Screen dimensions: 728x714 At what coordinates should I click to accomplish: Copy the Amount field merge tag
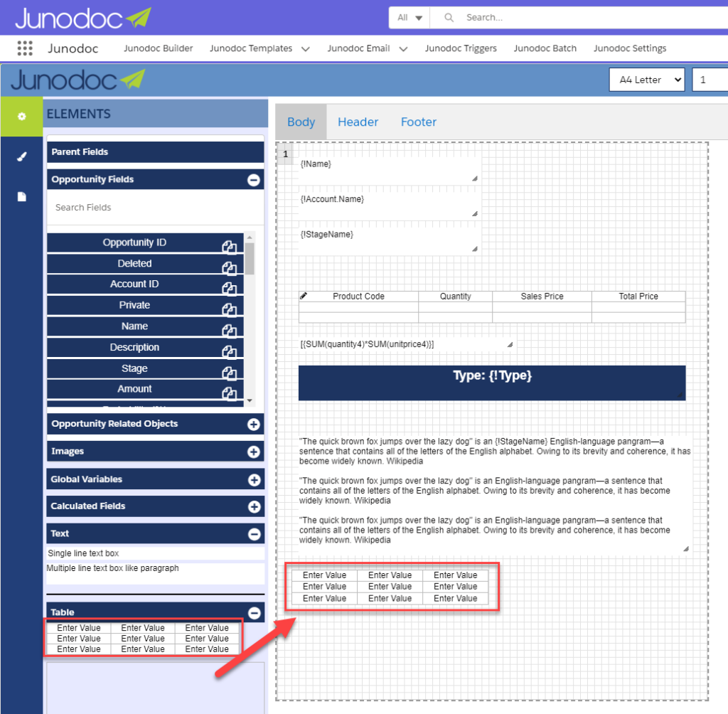point(230,393)
